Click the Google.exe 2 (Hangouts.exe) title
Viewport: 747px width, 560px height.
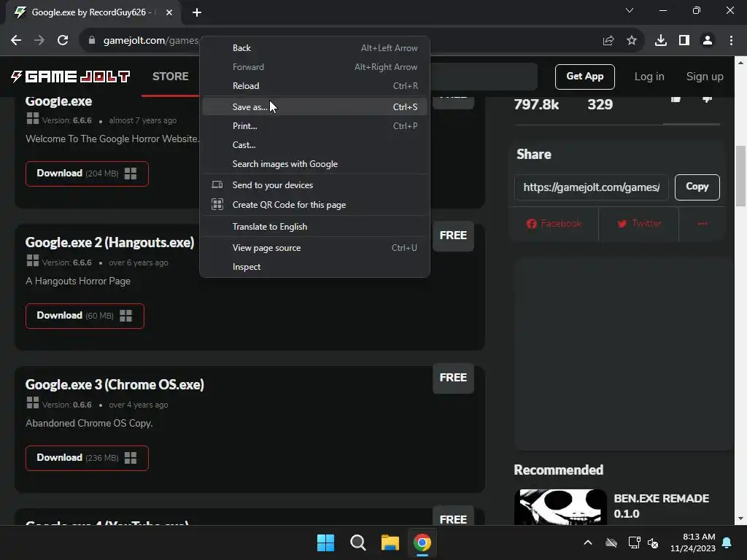109,243
